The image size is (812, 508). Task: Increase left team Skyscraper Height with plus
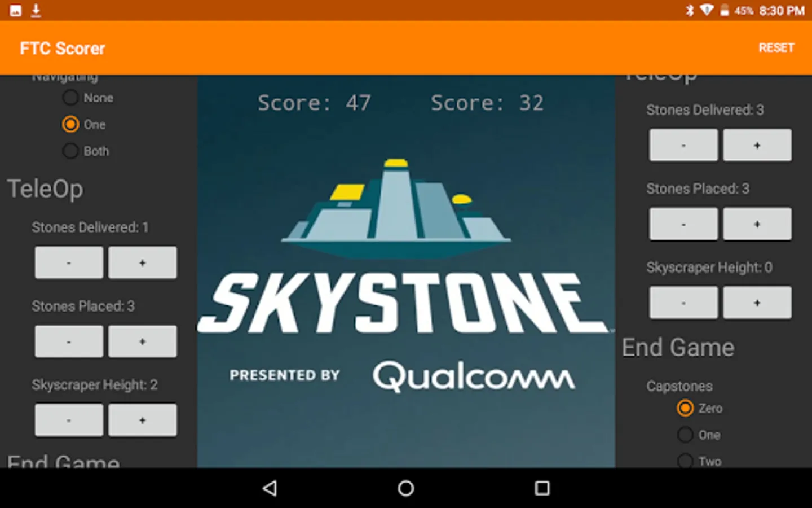(x=142, y=420)
